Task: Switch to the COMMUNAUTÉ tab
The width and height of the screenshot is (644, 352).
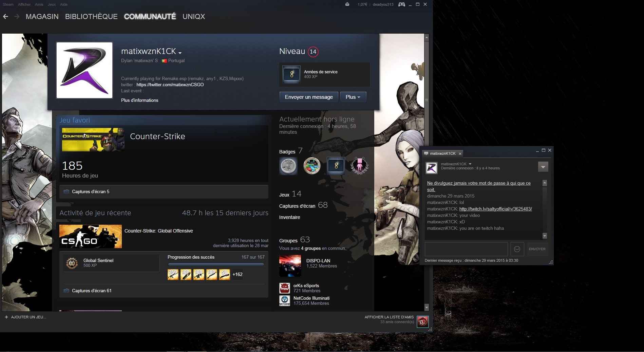Action: coord(150,16)
